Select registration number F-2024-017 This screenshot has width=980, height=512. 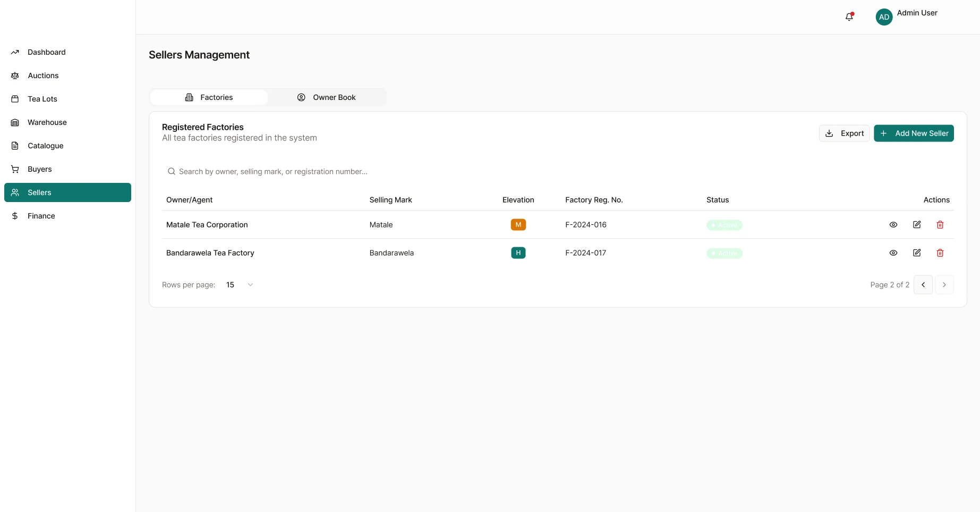(585, 253)
